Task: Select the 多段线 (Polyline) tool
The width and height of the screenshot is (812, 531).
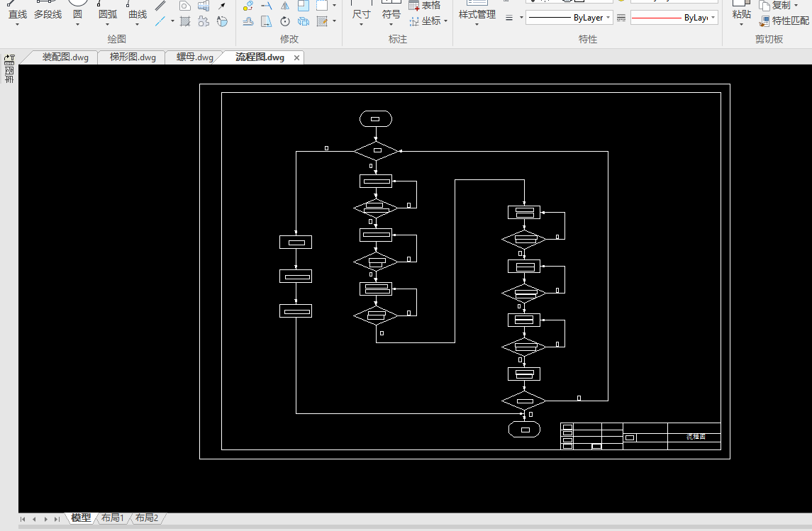Action: (48, 11)
